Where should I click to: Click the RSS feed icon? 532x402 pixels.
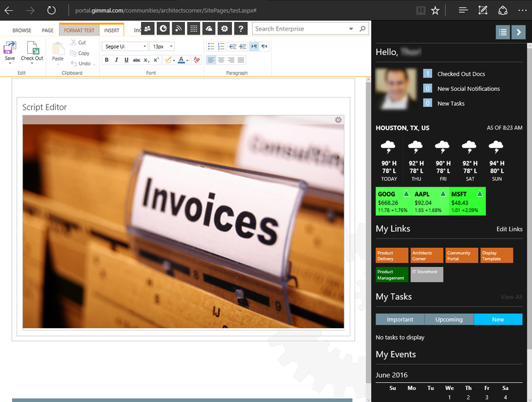coord(178,29)
